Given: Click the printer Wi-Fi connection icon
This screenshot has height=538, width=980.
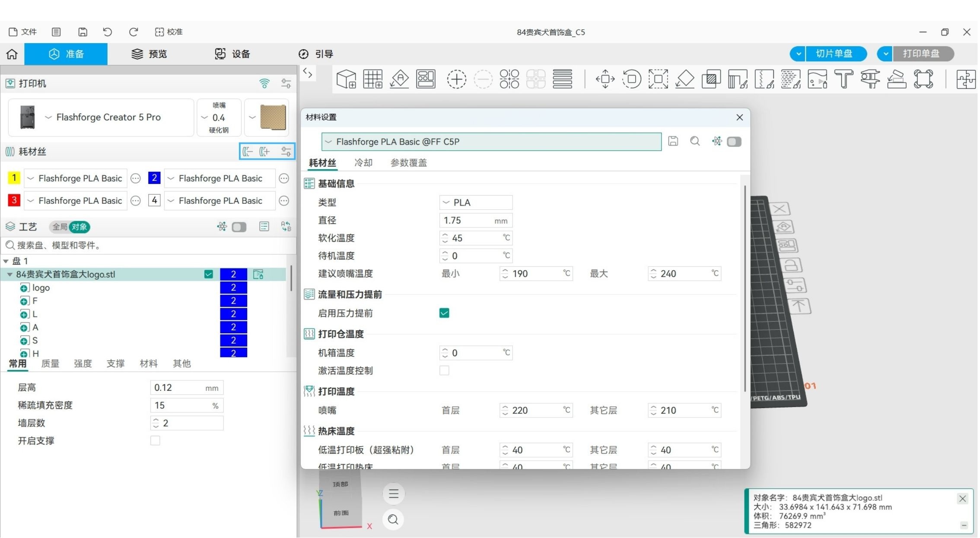Looking at the screenshot, I should tap(264, 83).
